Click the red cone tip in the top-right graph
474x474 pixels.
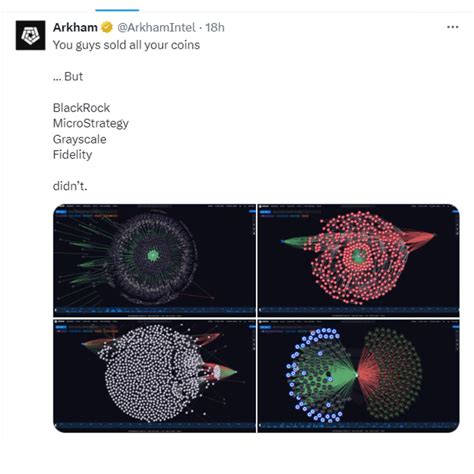pos(432,236)
